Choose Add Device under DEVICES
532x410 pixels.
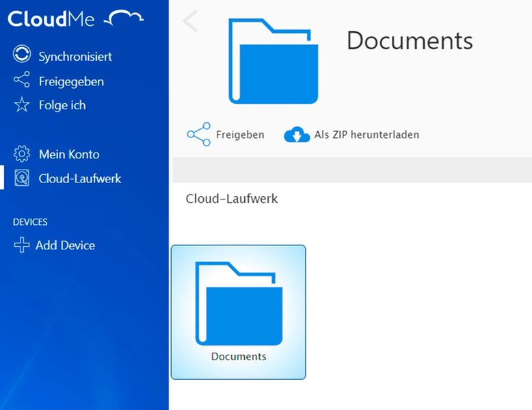65,245
